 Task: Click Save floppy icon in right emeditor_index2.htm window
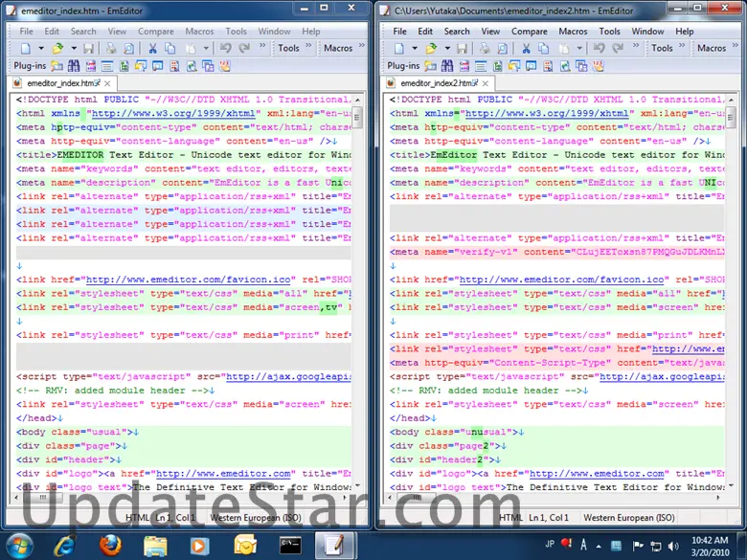(x=463, y=48)
